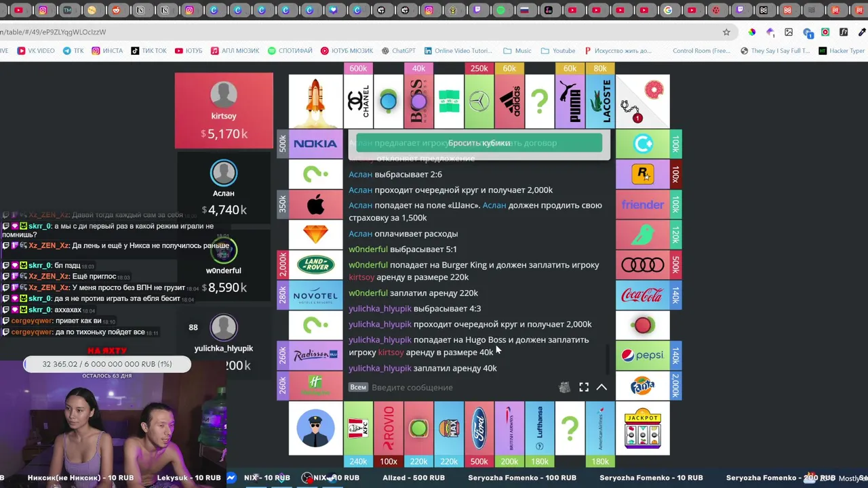
Task: Select the Coca-Cola property cell
Action: (x=643, y=295)
